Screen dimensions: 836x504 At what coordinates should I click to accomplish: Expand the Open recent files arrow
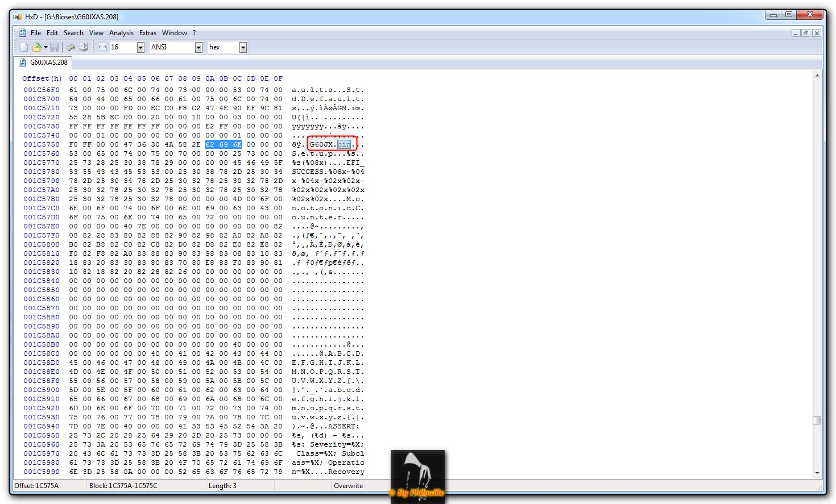coord(45,47)
